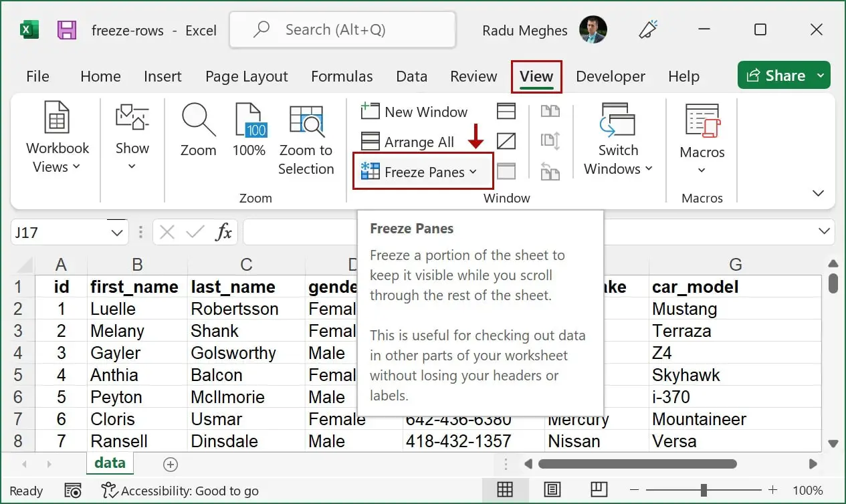Open the Developer ribbon tab
Viewport: 846px width, 504px height.
(x=610, y=76)
